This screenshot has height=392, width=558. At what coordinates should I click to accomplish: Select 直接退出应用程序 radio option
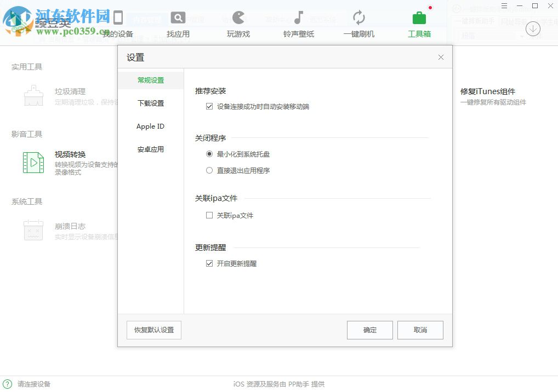tap(209, 170)
